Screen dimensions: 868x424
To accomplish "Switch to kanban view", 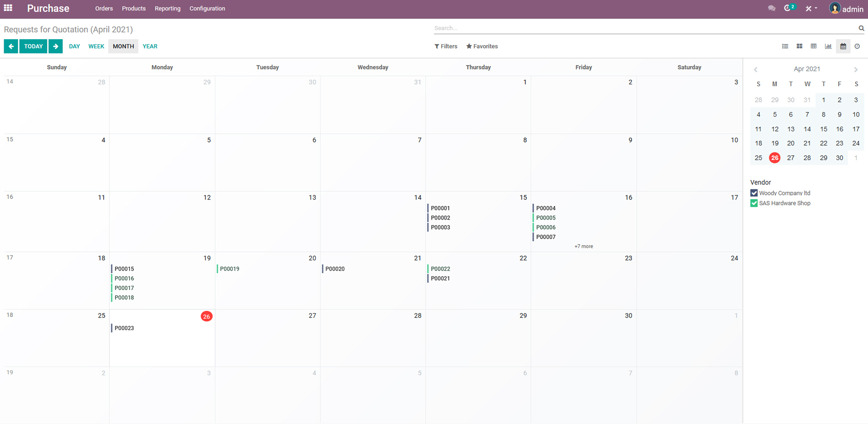I will [x=800, y=46].
